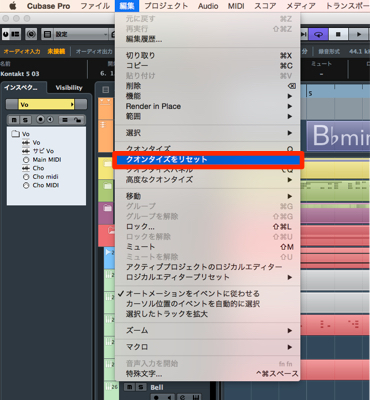Image resolution: width=370 pixels, height=400 pixels.
Task: Click the round concentric-circle toolbar icon
Action: [x=31, y=34]
